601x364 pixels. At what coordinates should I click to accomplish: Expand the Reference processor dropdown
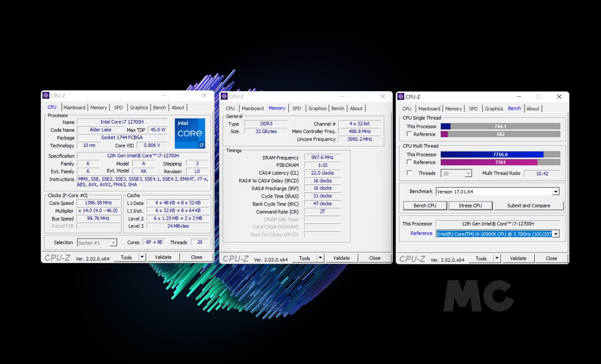click(556, 234)
